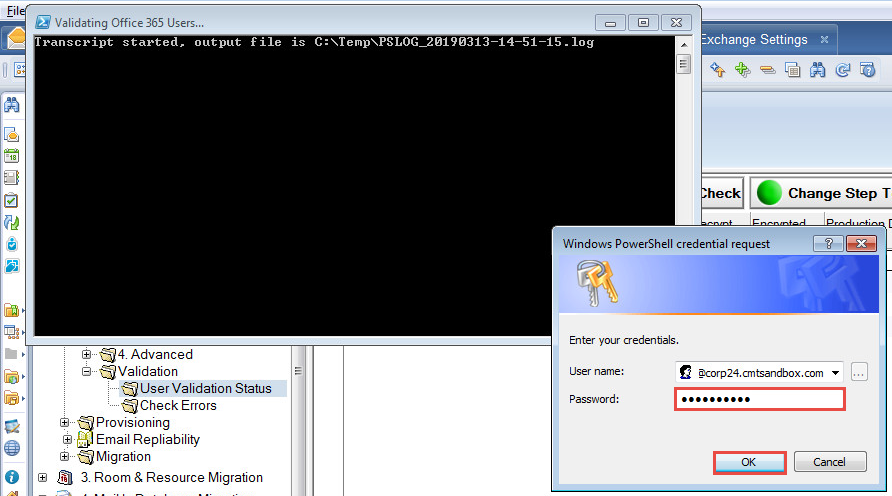This screenshot has height=496, width=892.
Task: Open the User name dropdown arrow
Action: [x=835, y=373]
